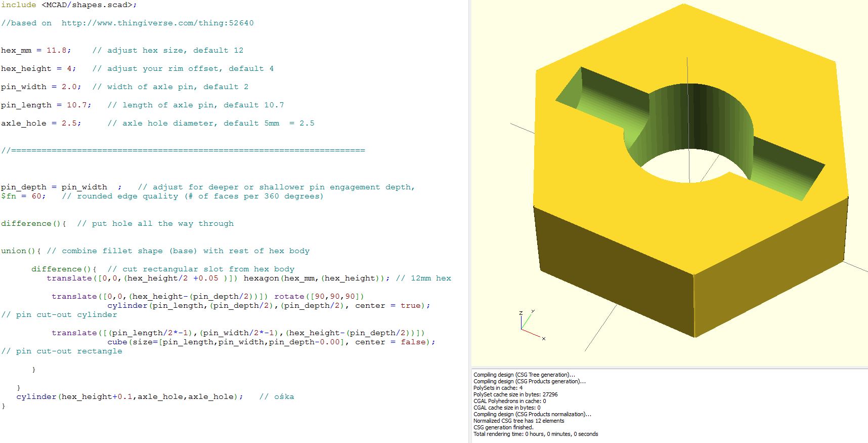
Task: Click the "// cut rectangular slot from hex body" comment
Action: 201,269
